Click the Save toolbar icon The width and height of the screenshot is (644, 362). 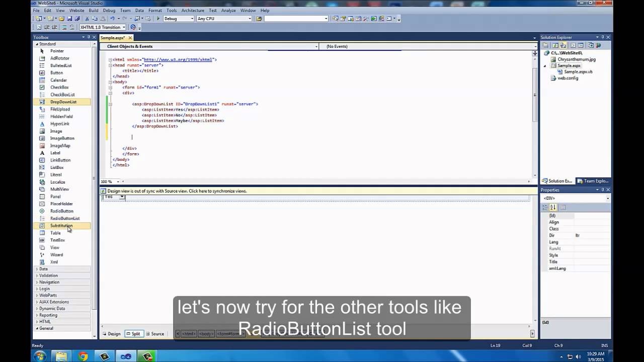point(69,19)
